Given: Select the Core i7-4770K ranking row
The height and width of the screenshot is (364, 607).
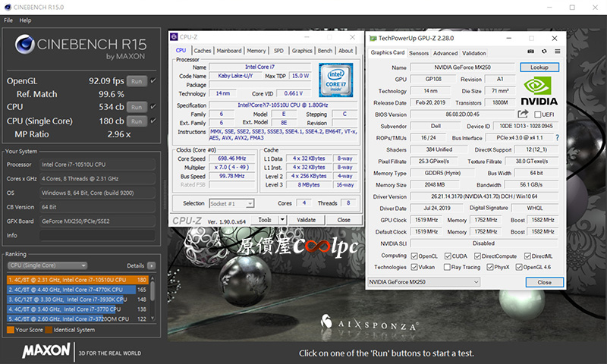Looking at the screenshot, I should [77, 290].
